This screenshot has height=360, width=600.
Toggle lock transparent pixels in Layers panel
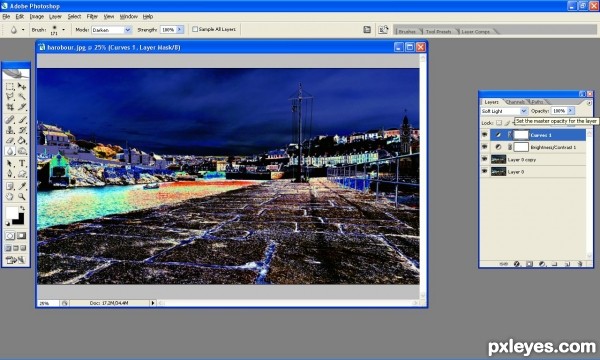point(499,123)
